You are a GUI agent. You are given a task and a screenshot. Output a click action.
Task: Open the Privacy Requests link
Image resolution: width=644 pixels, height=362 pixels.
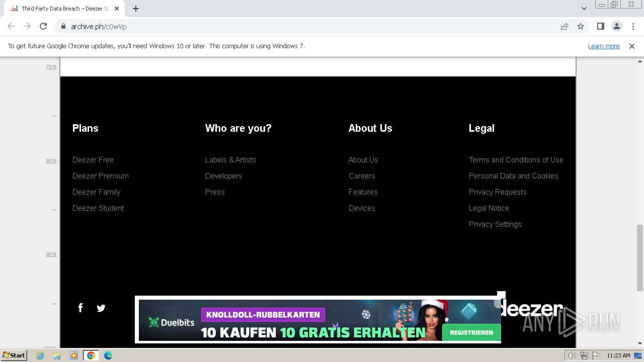pyautogui.click(x=498, y=192)
